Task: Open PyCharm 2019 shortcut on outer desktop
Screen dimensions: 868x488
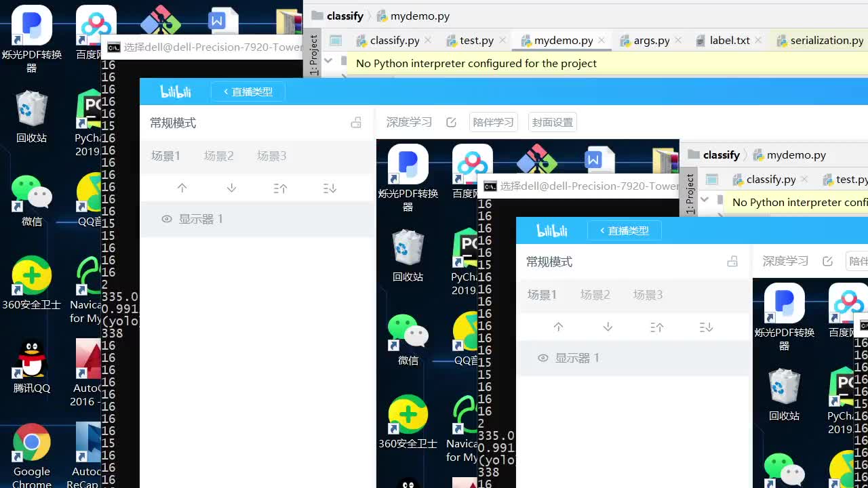Action: pos(87,123)
